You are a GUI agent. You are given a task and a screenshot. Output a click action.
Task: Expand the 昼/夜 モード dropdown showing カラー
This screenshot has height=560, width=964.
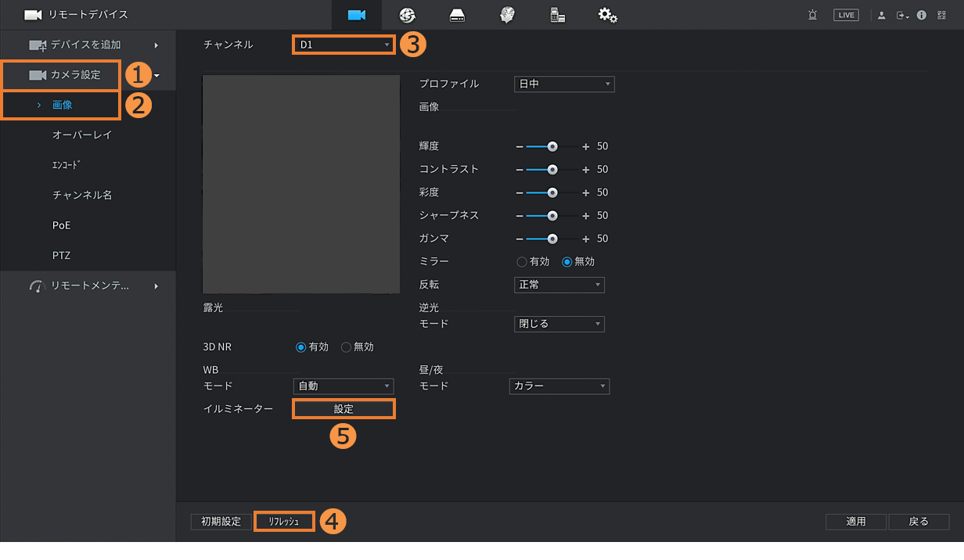(x=559, y=386)
